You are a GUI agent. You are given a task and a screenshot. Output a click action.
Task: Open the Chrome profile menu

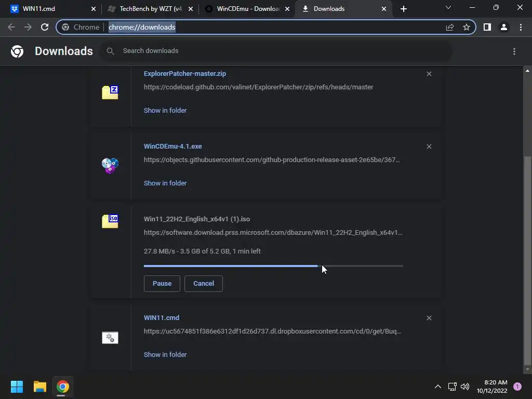click(x=504, y=27)
